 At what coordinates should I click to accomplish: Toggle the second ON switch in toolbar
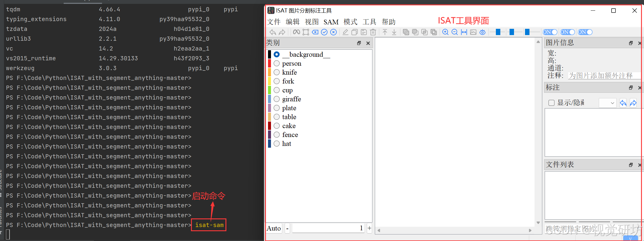pyautogui.click(x=567, y=32)
